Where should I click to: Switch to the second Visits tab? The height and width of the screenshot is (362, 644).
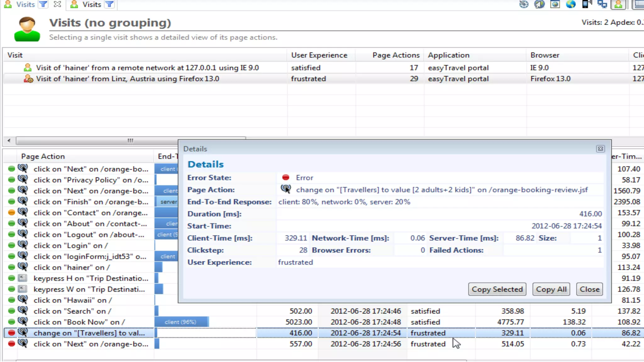point(91,4)
